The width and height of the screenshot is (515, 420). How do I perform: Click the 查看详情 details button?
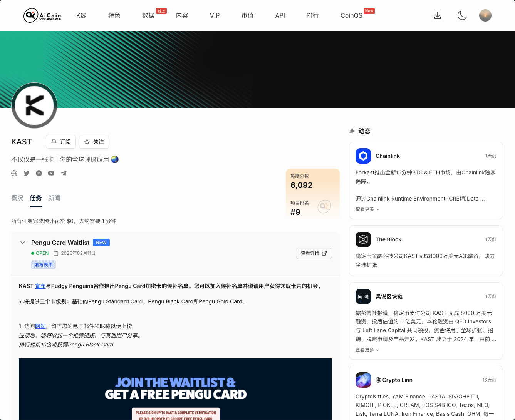314,253
